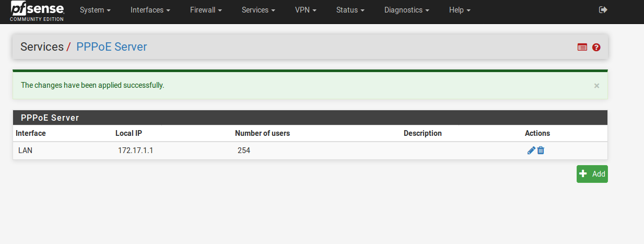Click the red help question mark icon
This screenshot has height=244, width=644.
click(x=596, y=47)
